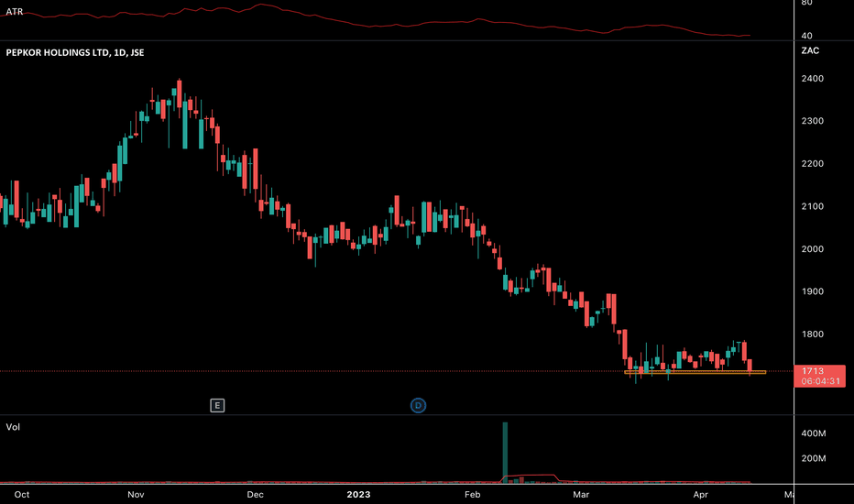Click the 2200 price axis label
The height and width of the screenshot is (504, 854).
(x=812, y=163)
